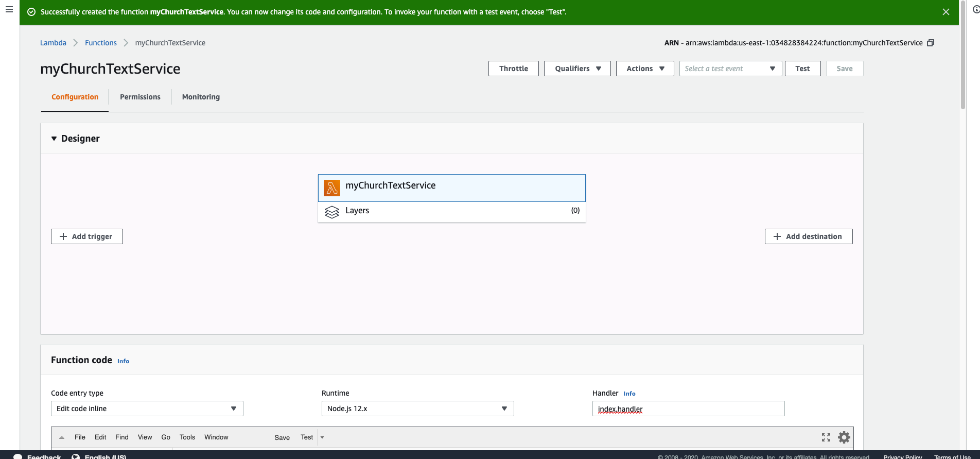
Task: Open the hamburger navigation menu
Action: pyautogui.click(x=9, y=9)
